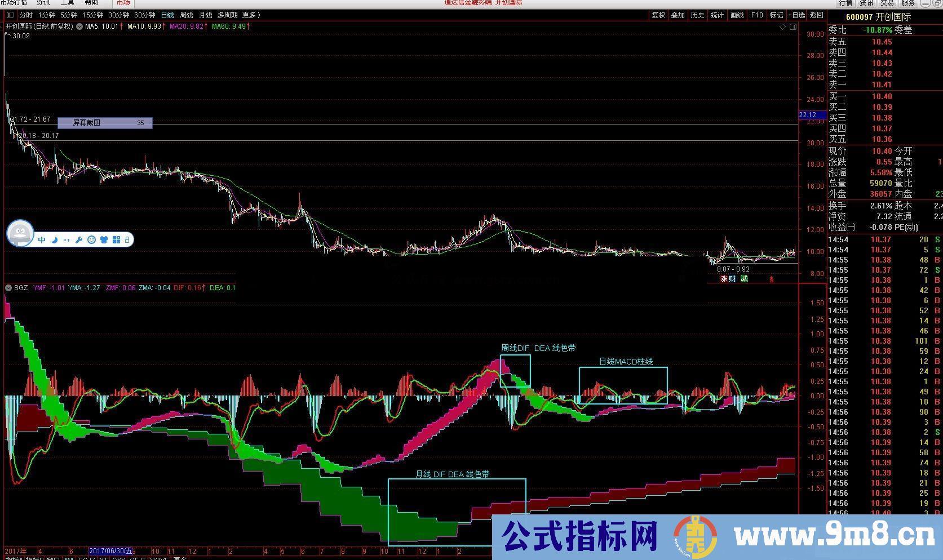Select the 60分钟 period tab

145,15
